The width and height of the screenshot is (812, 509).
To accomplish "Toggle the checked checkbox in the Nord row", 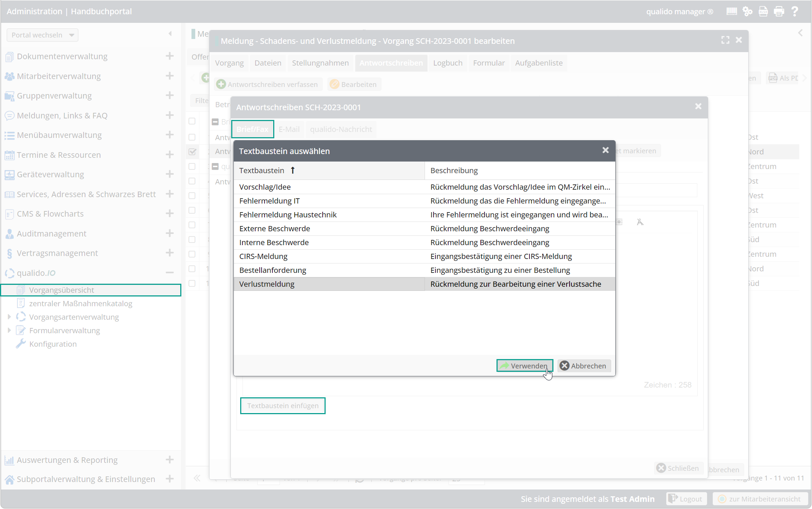I will [192, 152].
